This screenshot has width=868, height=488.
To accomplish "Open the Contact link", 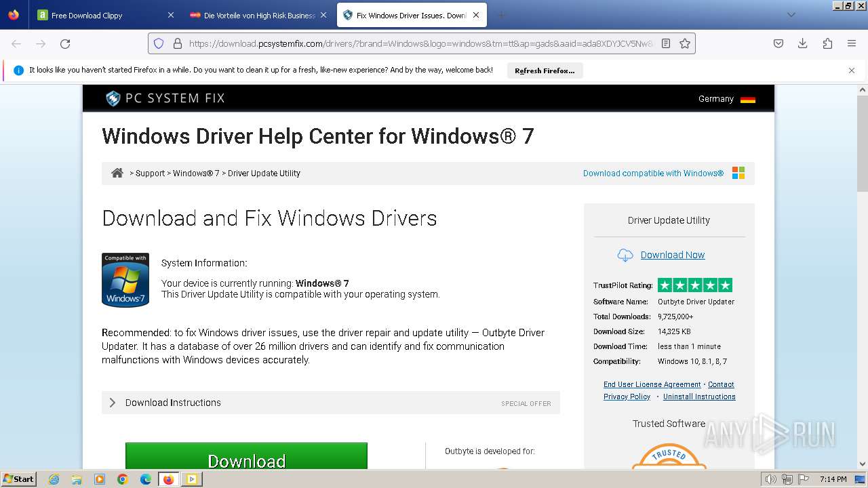I will pos(722,384).
